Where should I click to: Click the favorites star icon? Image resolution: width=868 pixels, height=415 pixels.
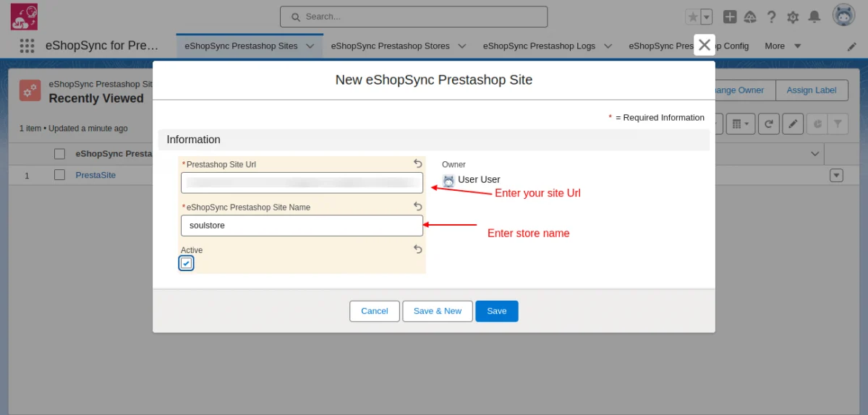click(693, 17)
